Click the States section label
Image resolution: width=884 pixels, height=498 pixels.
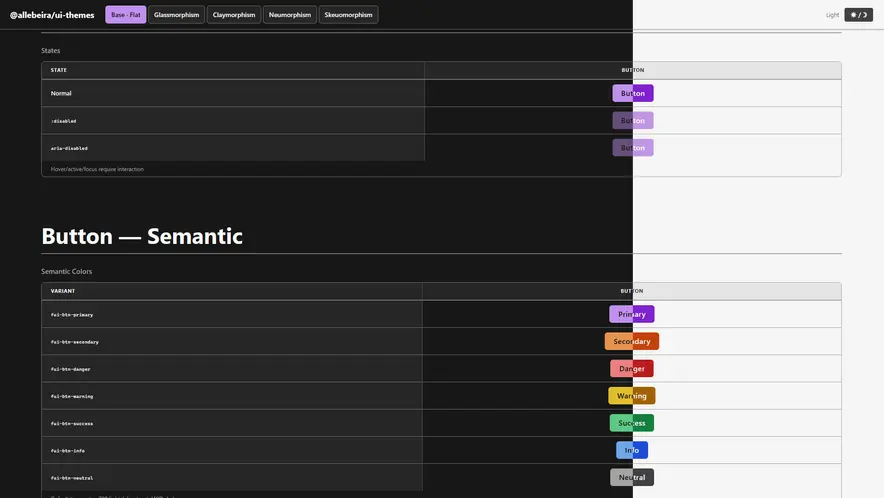pos(50,50)
